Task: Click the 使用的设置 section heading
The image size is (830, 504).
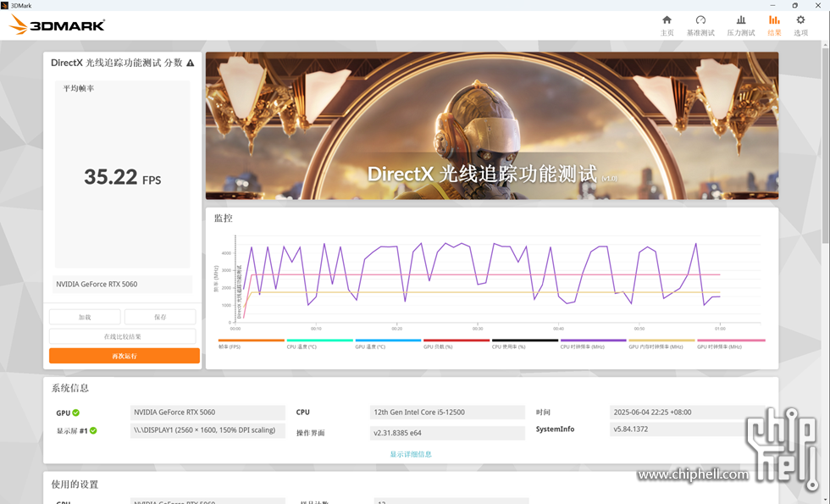Action: (75, 485)
